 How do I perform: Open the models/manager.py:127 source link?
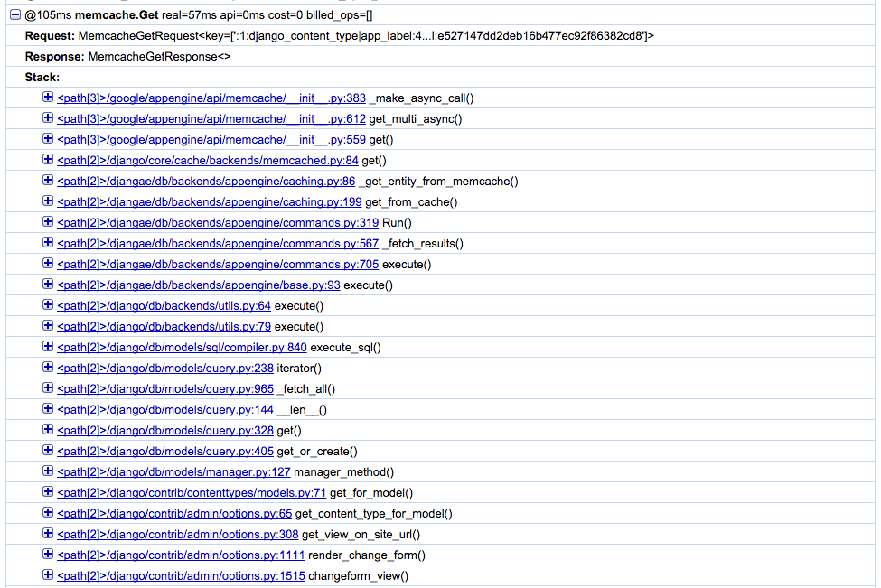(173, 472)
